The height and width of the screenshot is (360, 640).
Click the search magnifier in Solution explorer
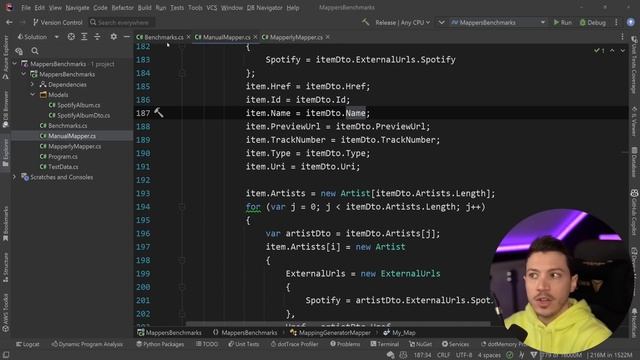pos(35,51)
